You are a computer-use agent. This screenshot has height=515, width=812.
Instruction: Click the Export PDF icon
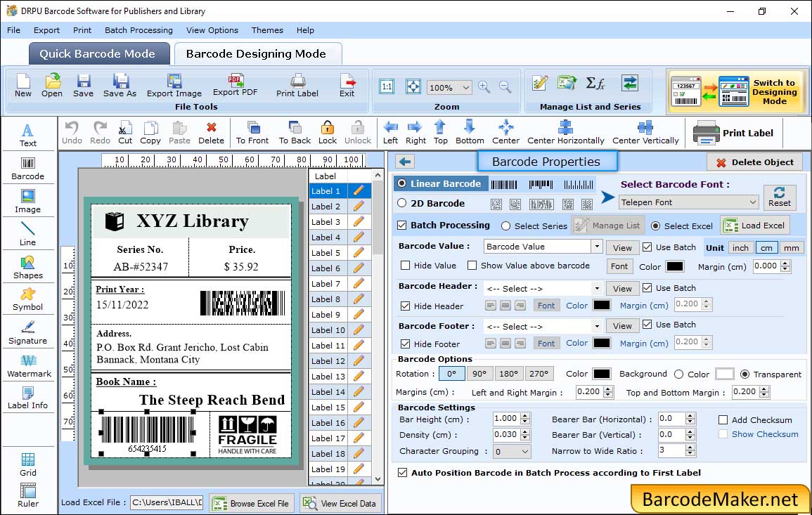[x=235, y=86]
